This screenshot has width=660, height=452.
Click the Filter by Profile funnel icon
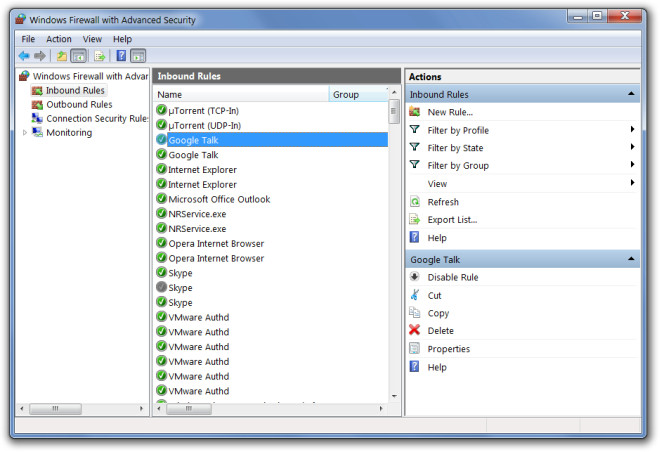click(415, 130)
